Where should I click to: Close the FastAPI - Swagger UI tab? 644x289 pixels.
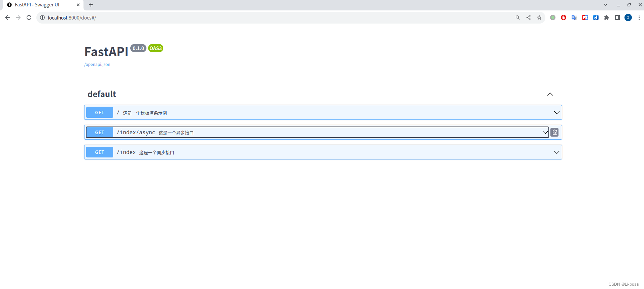pyautogui.click(x=78, y=5)
